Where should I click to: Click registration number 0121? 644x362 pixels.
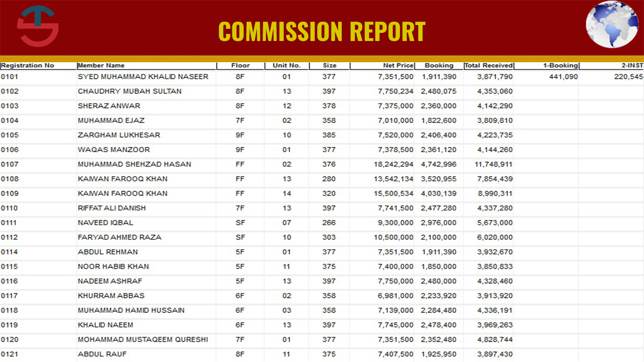click(9, 354)
